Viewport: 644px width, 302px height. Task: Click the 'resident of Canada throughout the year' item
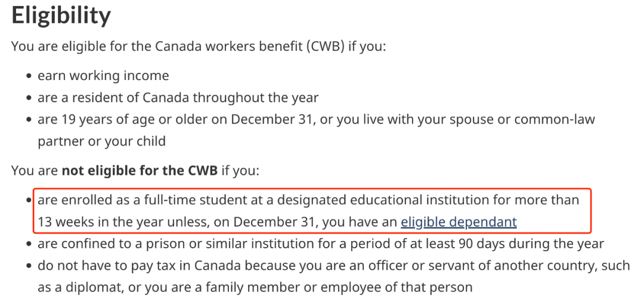(x=178, y=98)
